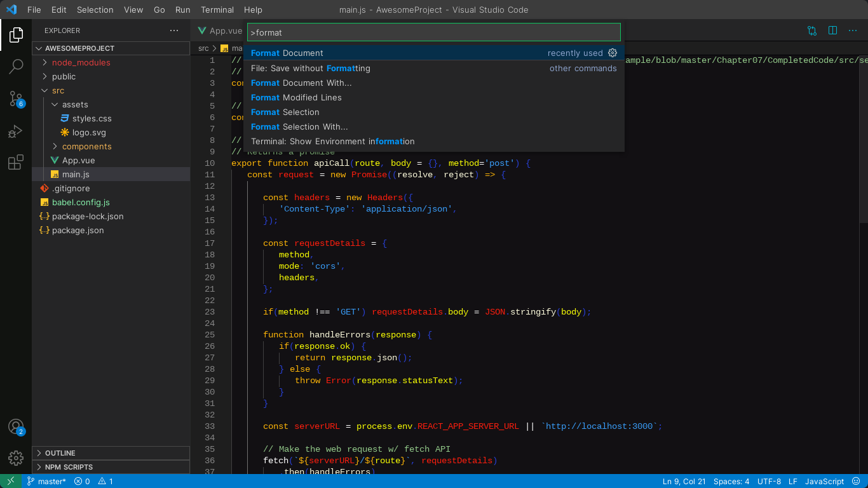Click the VS Code logo icon
The height and width of the screenshot is (488, 868).
(x=11, y=10)
